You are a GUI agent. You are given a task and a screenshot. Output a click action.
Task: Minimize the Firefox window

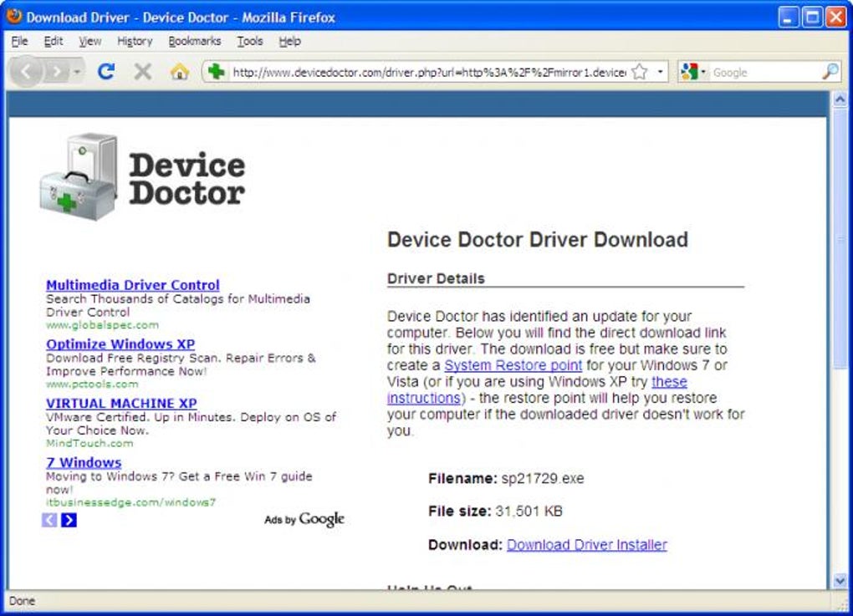click(x=788, y=17)
